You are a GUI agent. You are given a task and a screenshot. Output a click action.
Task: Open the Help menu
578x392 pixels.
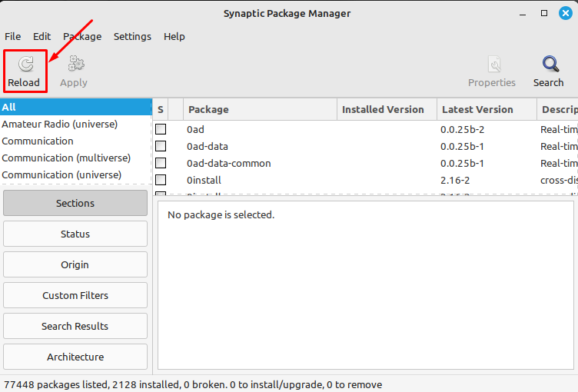point(174,36)
